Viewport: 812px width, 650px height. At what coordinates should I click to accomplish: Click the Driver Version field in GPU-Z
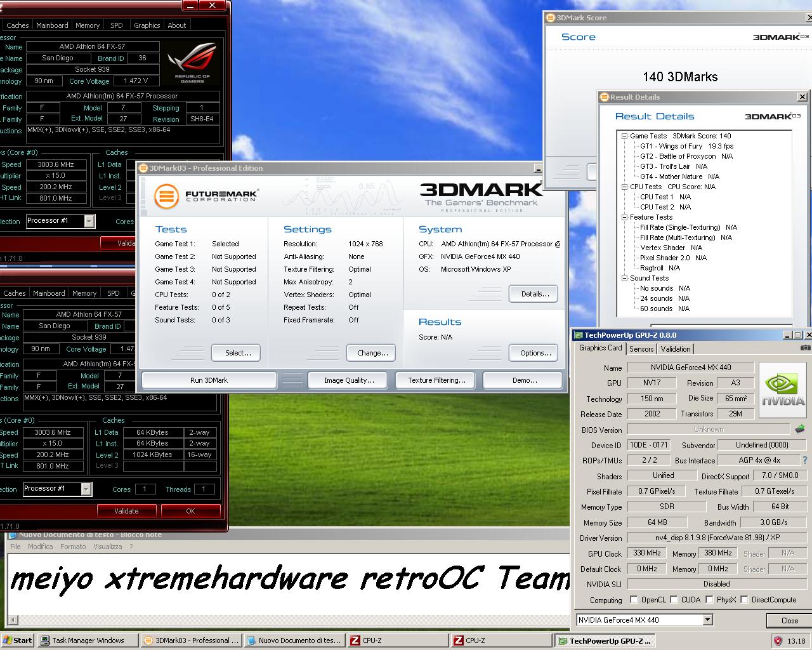(x=716, y=538)
